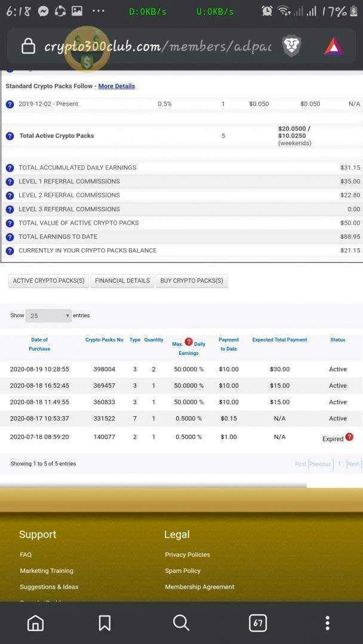363x644 pixels.
Task: Open the tab switcher showing 67
Action: (x=258, y=623)
